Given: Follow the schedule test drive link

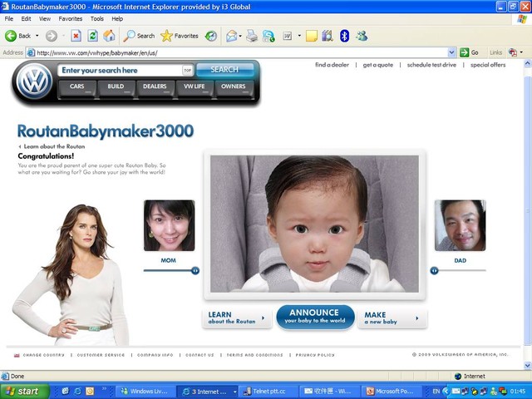Looking at the screenshot, I should [x=431, y=65].
